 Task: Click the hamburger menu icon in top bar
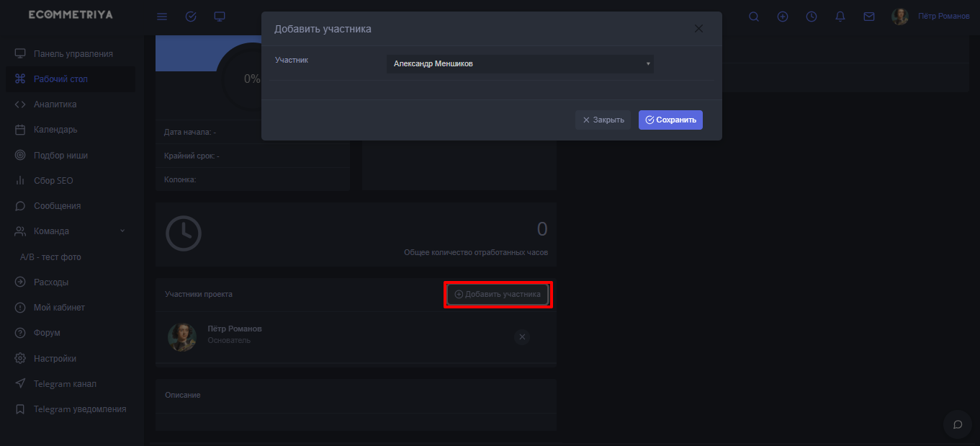click(162, 17)
